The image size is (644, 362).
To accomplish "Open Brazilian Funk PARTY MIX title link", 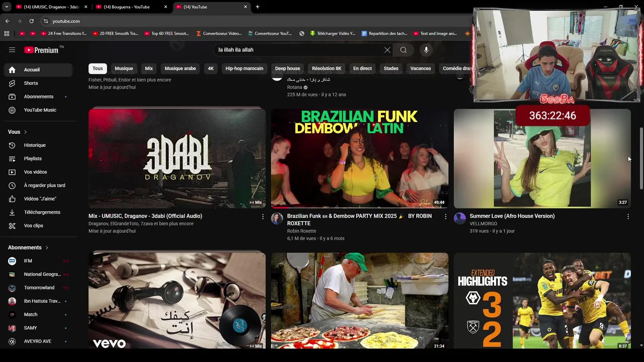I will pyautogui.click(x=359, y=220).
